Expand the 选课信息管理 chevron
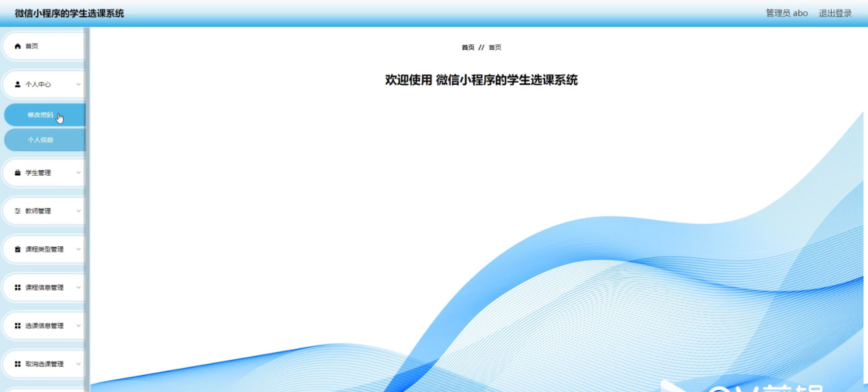The image size is (868, 392). click(x=79, y=326)
